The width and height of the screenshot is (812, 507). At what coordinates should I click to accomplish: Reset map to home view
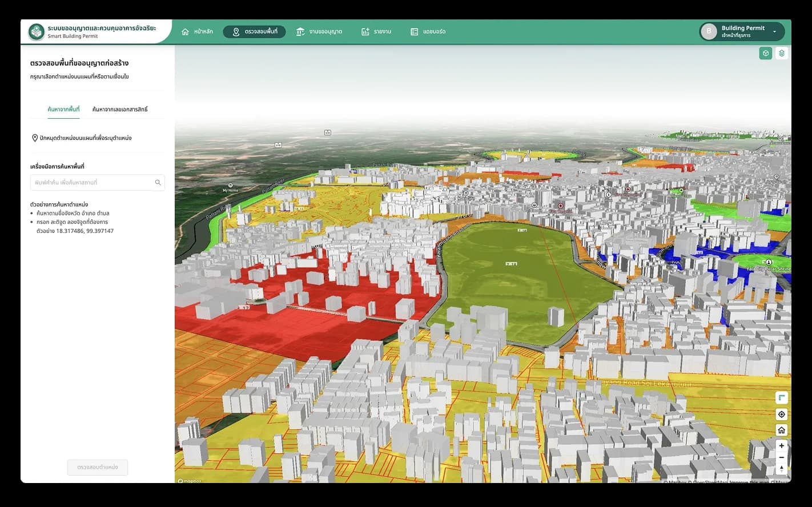pyautogui.click(x=781, y=430)
